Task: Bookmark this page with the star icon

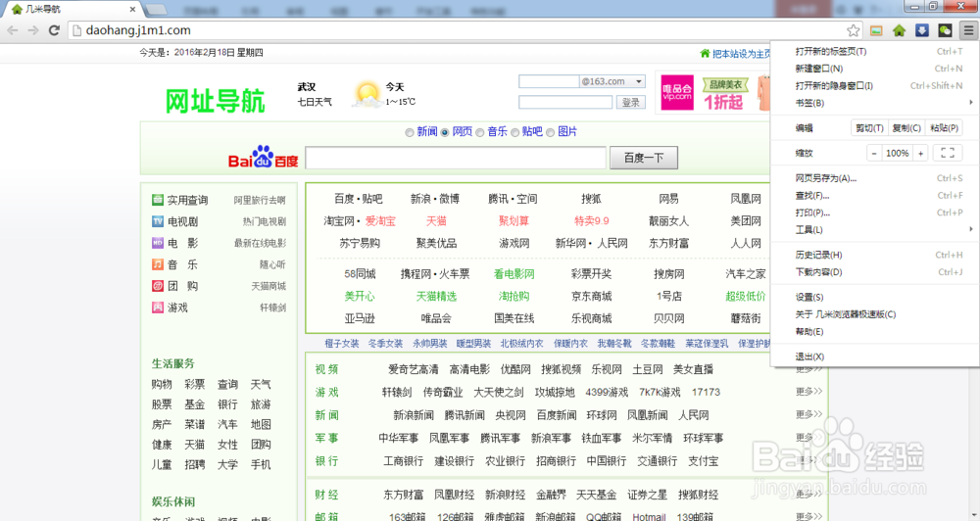Action: click(x=854, y=30)
